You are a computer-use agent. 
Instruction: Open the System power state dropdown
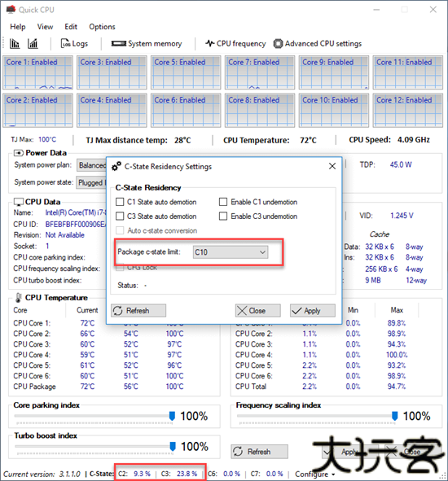pos(91,182)
